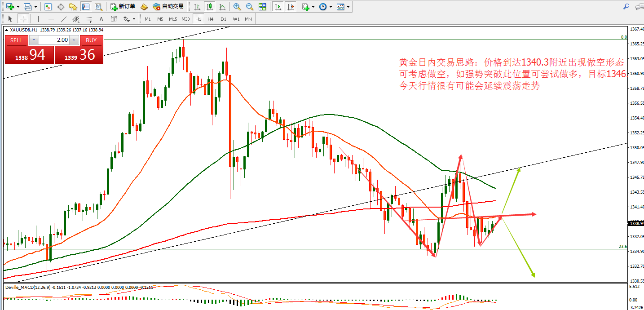
Task: Click the XAUUSD&,H1 chart title
Action: tap(24, 30)
